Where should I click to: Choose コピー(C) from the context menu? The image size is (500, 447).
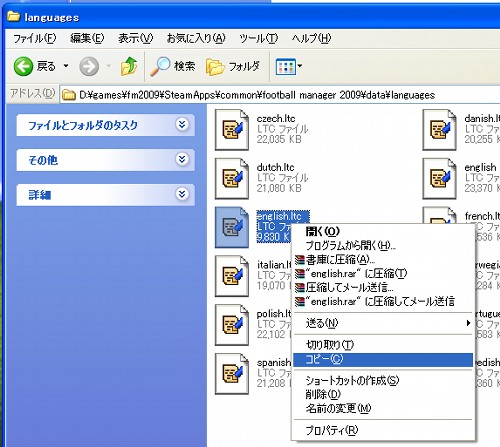[x=383, y=359]
